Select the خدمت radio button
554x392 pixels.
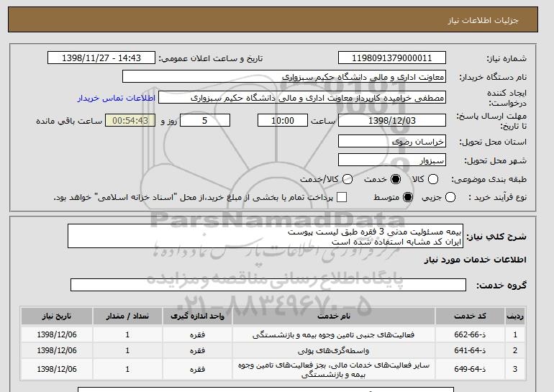[x=396, y=179]
